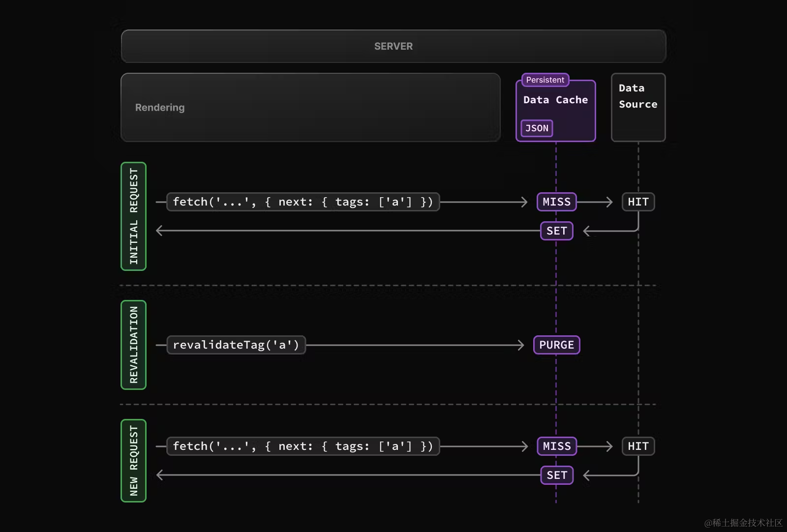Click the Data Cache title text
Viewport: 787px width, 532px height.
tap(555, 100)
